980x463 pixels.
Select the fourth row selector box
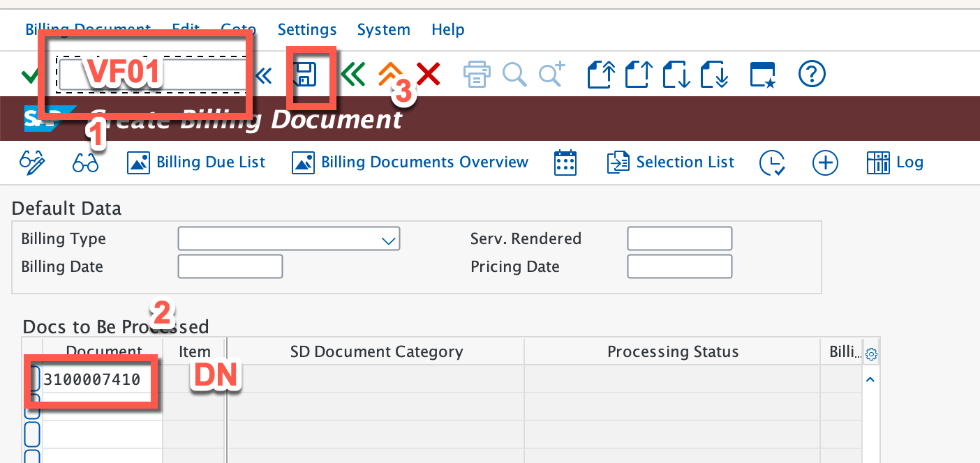point(32,456)
